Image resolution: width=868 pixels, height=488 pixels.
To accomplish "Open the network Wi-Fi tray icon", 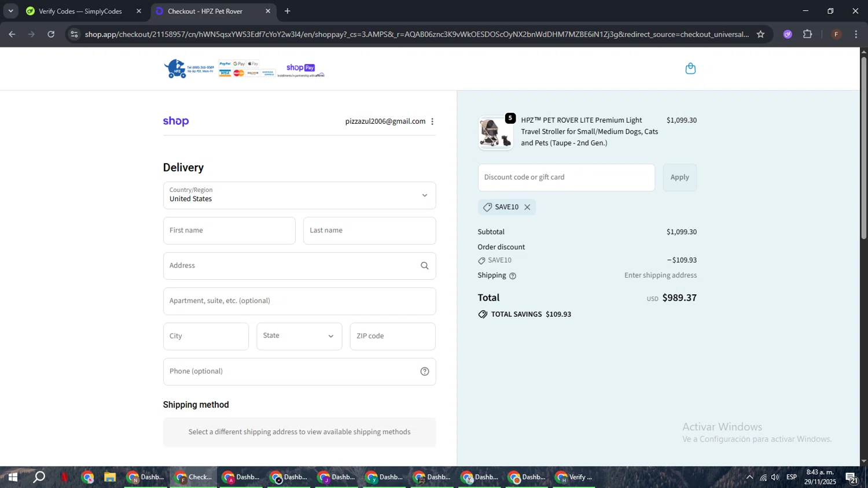I will pyautogui.click(x=763, y=478).
